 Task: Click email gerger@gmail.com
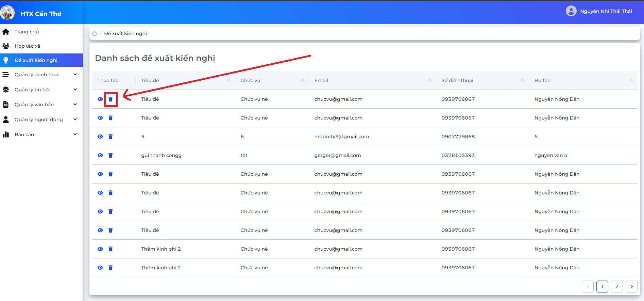pyautogui.click(x=338, y=155)
